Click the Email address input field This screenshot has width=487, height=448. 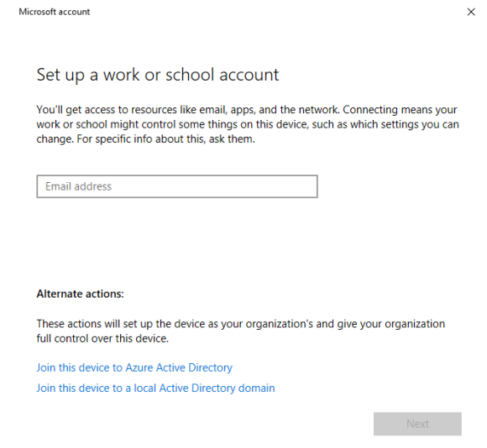pos(177,186)
